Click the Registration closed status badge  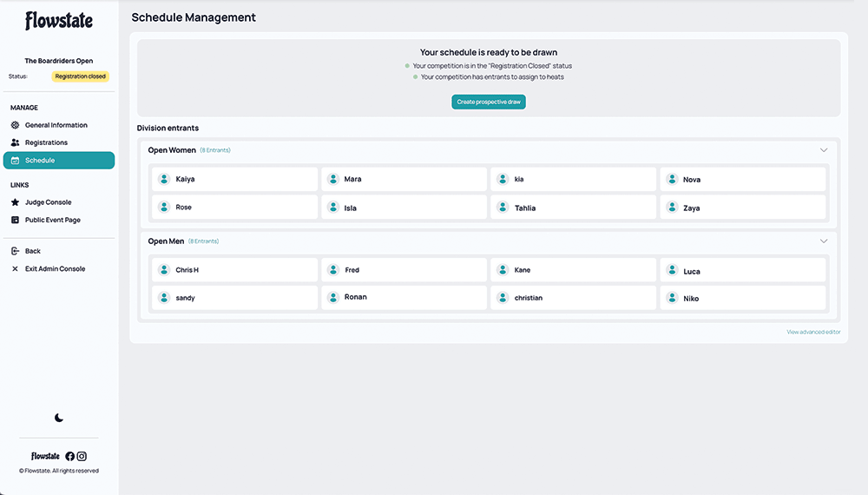pyautogui.click(x=80, y=76)
